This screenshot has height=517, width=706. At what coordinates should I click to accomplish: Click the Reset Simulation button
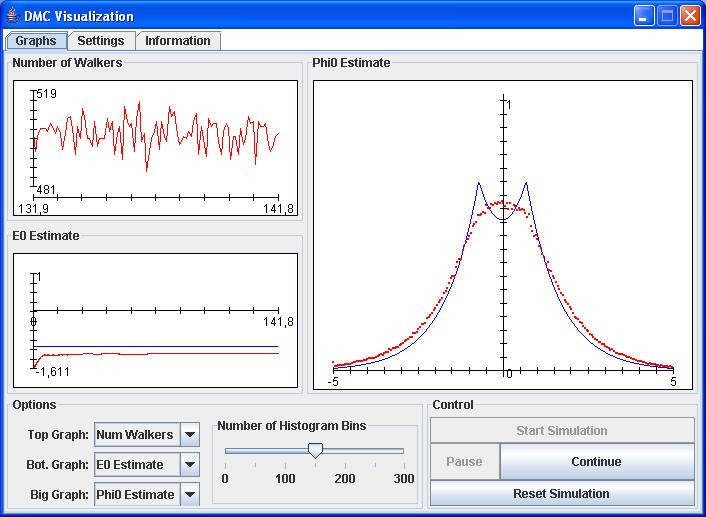point(562,493)
